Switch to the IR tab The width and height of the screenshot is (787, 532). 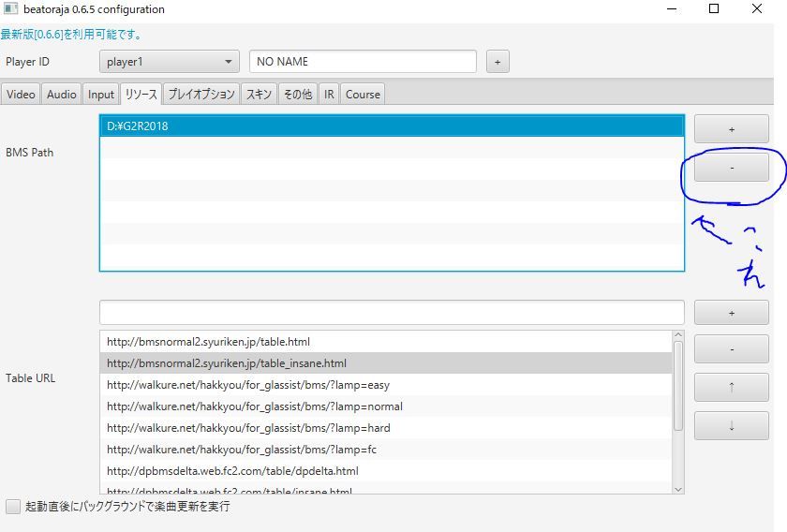pos(329,95)
